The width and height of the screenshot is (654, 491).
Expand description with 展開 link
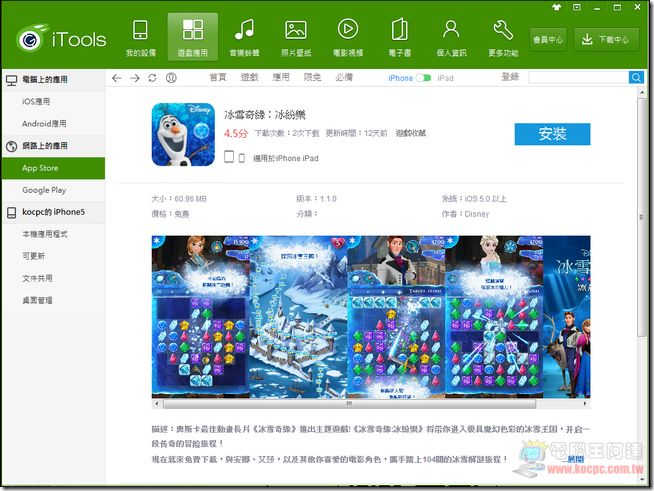(576, 459)
